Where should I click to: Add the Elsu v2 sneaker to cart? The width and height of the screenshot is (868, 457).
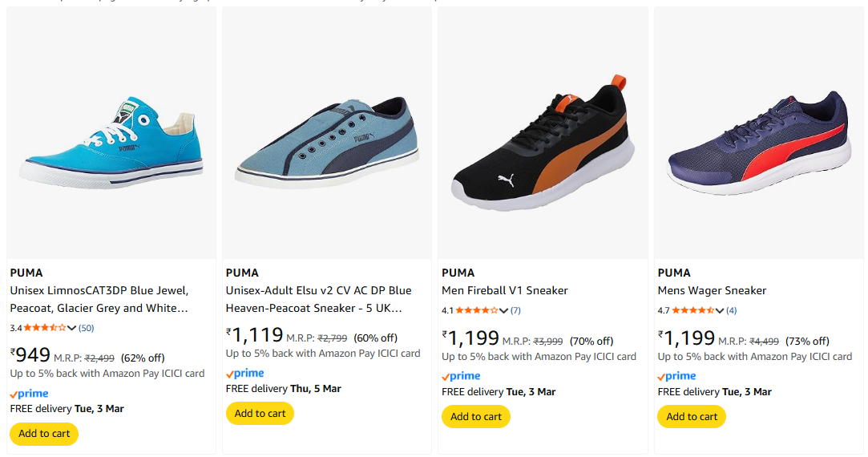click(260, 414)
